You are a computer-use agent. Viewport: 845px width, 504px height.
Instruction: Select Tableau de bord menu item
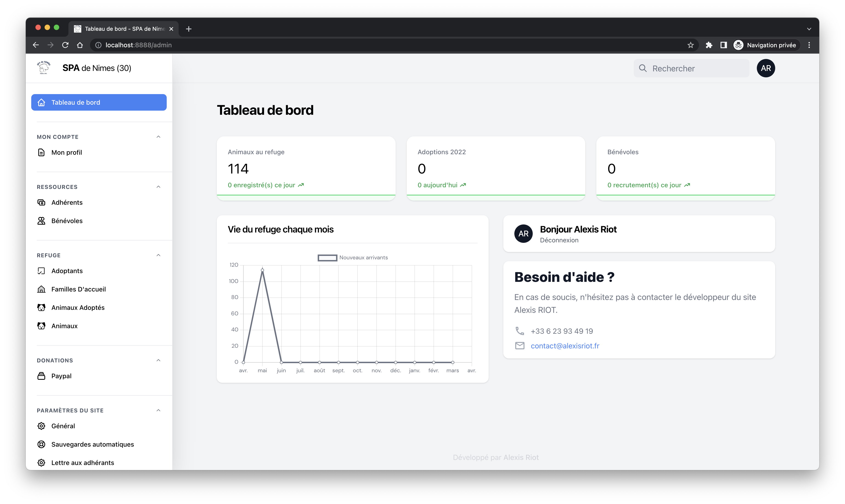tap(99, 102)
